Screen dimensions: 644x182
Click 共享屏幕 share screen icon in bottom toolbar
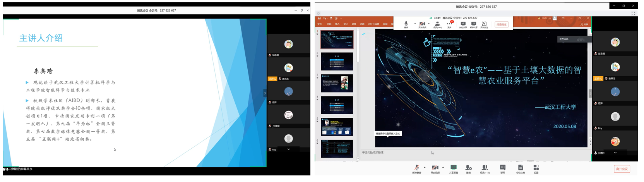point(453,168)
